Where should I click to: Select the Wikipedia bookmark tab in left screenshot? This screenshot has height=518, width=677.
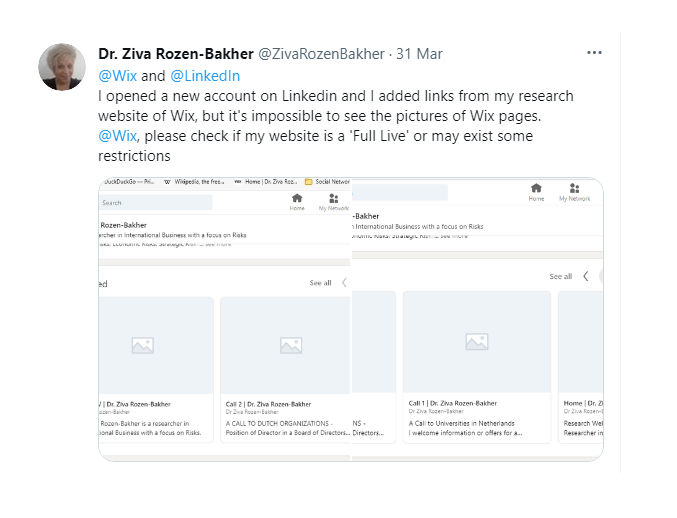click(x=194, y=182)
